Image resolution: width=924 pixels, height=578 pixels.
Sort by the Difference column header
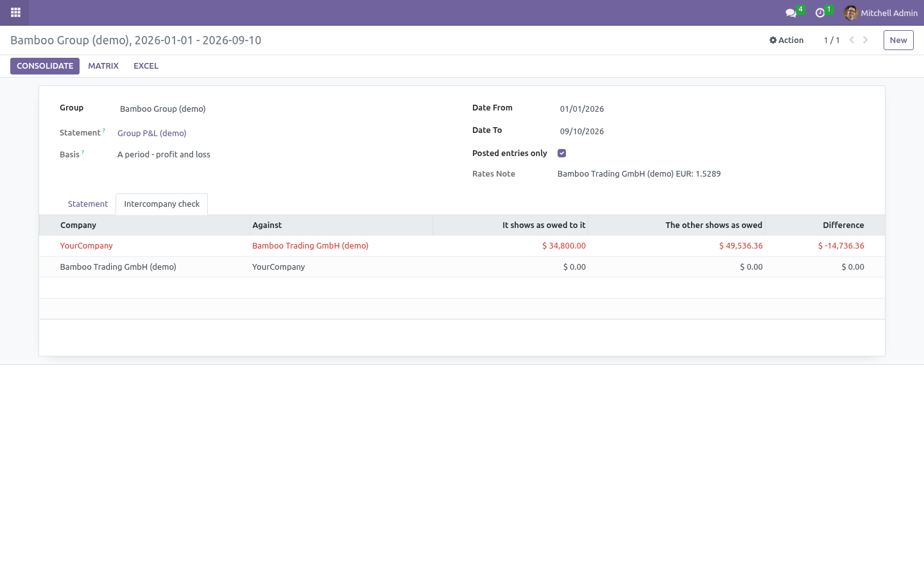(825, 225)
